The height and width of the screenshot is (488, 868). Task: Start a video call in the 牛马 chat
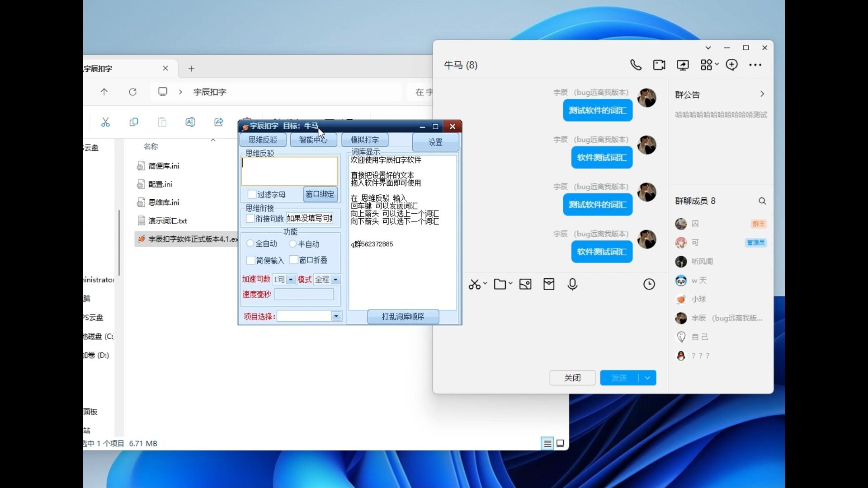tap(659, 65)
